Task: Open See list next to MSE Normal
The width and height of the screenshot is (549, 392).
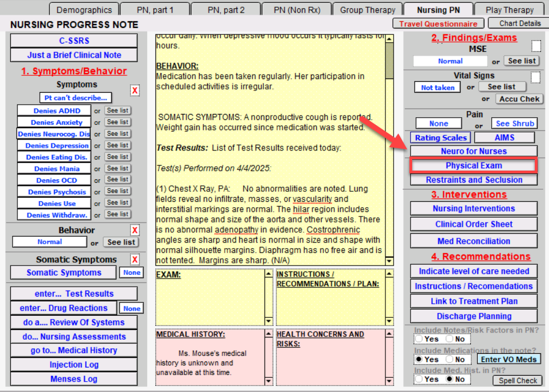Action: pyautogui.click(x=522, y=61)
